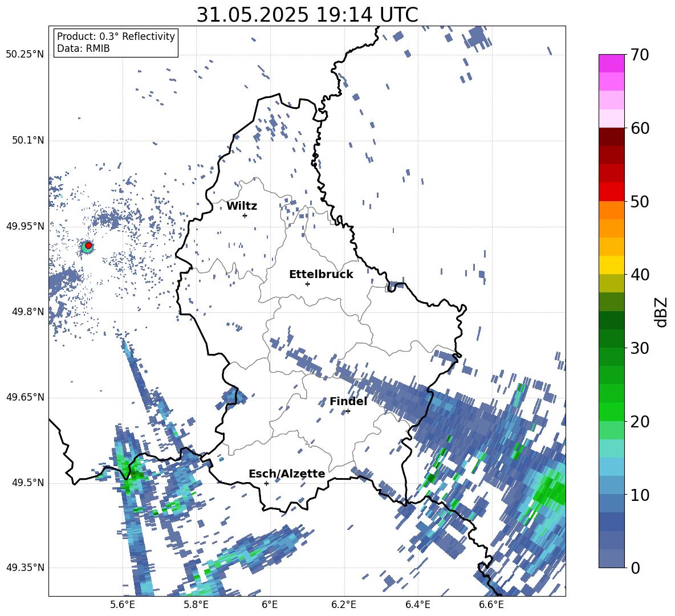Click the title 31.05.2025 19:14 UTC
The image size is (675, 616).
[x=307, y=15]
